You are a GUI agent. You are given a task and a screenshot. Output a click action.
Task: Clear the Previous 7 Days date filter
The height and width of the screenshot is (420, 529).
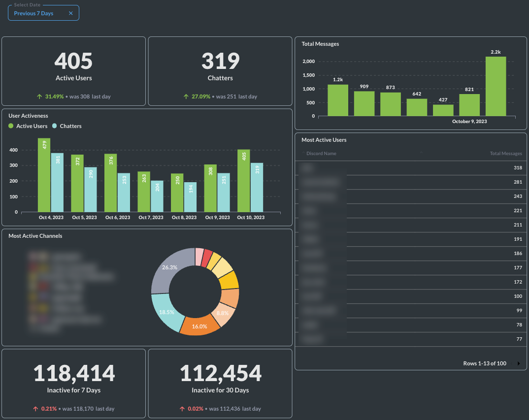point(70,13)
